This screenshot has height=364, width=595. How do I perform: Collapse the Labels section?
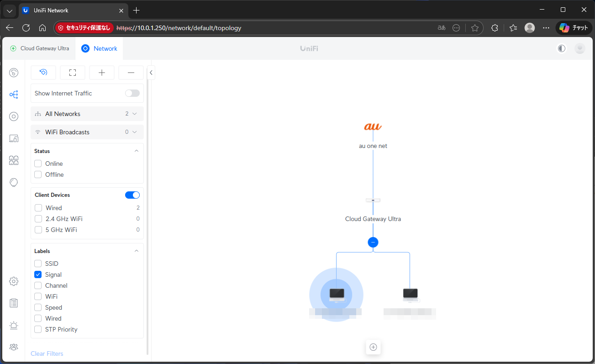(136, 251)
